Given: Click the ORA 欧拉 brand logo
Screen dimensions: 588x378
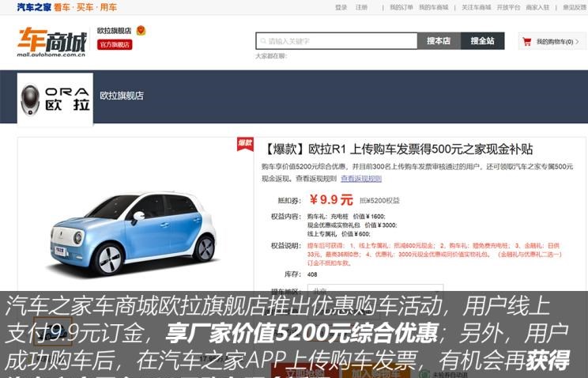Looking at the screenshot, I should [x=55, y=100].
